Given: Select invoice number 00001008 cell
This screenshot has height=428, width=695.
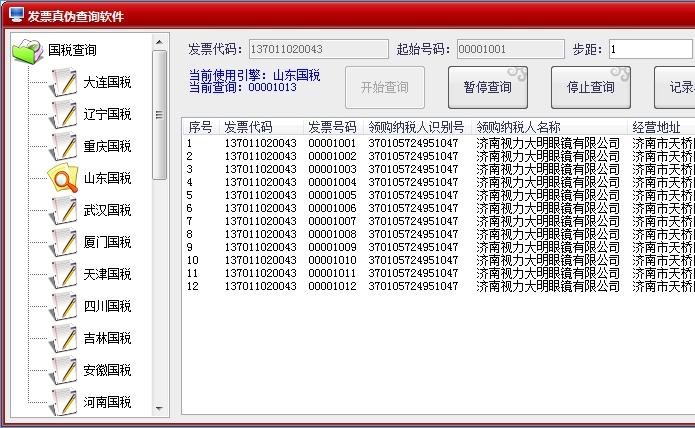Looking at the screenshot, I should coord(332,234).
